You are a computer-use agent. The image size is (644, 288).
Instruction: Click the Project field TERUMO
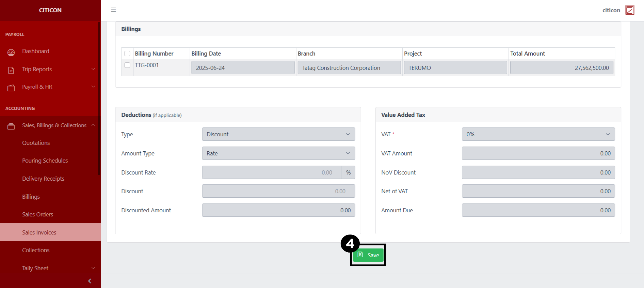(455, 67)
